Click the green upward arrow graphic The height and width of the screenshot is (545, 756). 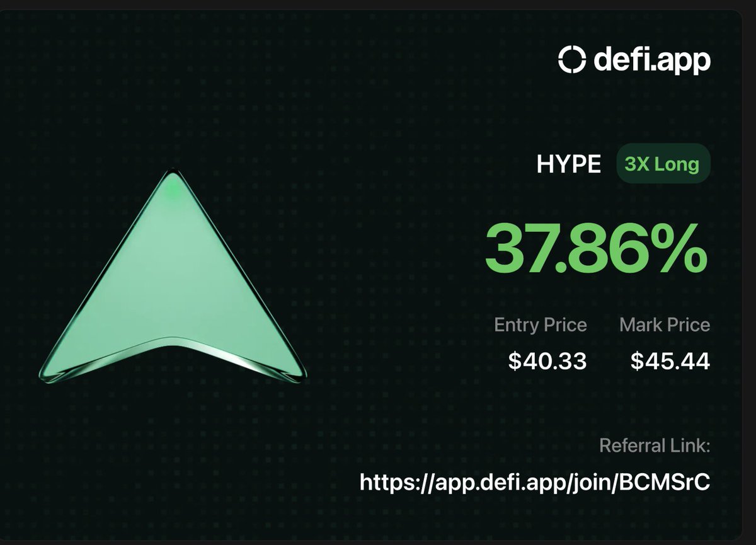[x=173, y=274]
